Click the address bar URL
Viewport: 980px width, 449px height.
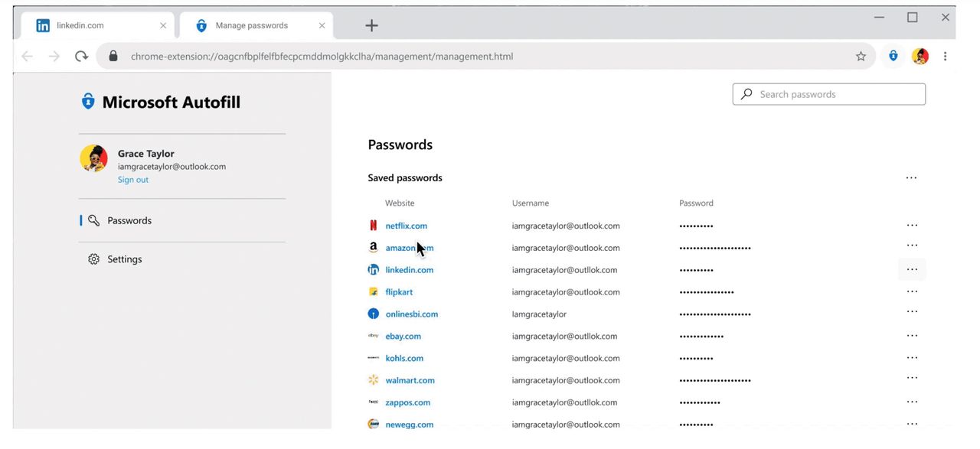(322, 56)
